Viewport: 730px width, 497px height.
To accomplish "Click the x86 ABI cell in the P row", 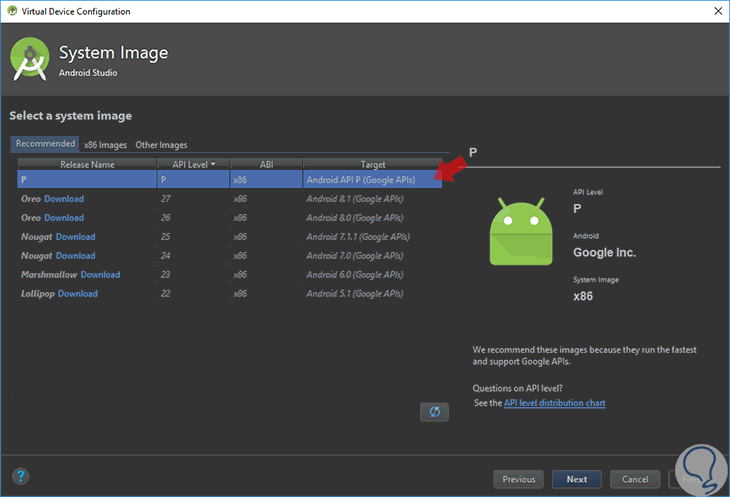I will tap(266, 180).
